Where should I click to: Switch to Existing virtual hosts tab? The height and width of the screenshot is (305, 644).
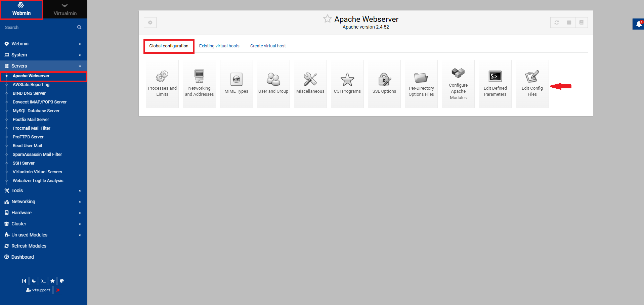point(219,46)
